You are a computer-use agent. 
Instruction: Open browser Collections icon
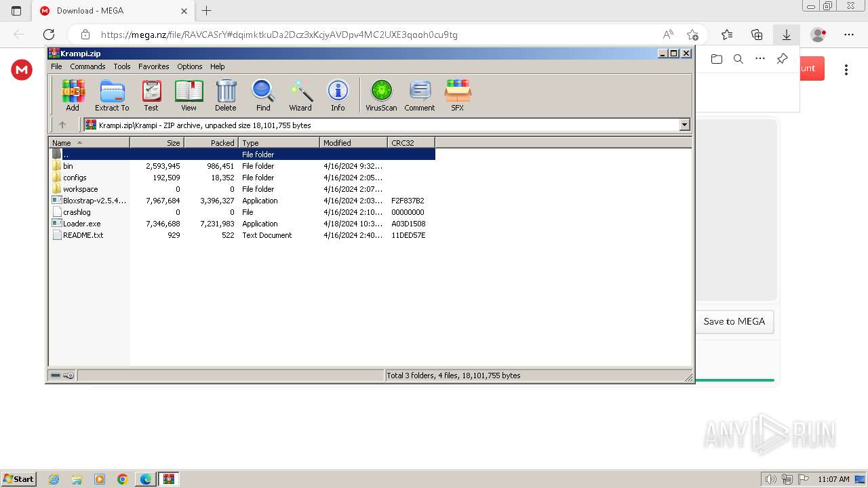pos(757,35)
